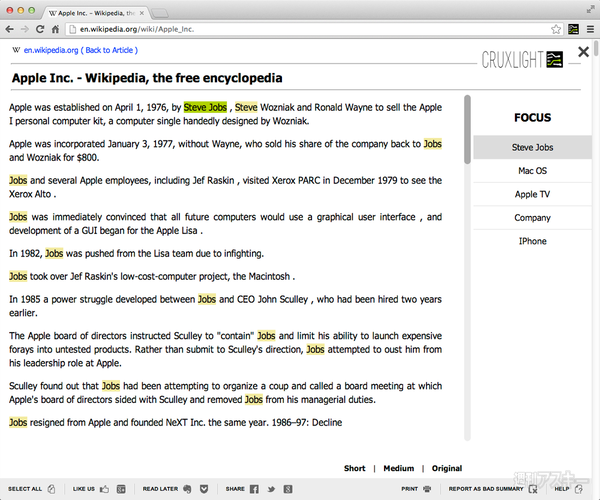Switch to the Medium summary length

(x=399, y=468)
